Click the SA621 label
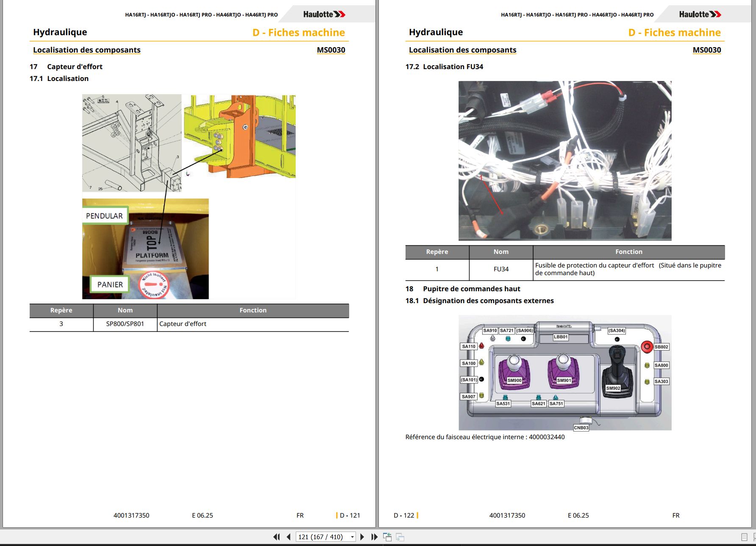Screen dimensions: 756x546 (x=538, y=404)
